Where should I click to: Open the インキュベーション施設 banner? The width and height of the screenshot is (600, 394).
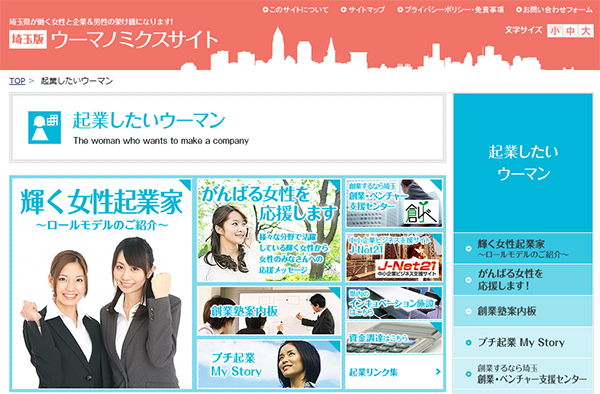[394, 303]
